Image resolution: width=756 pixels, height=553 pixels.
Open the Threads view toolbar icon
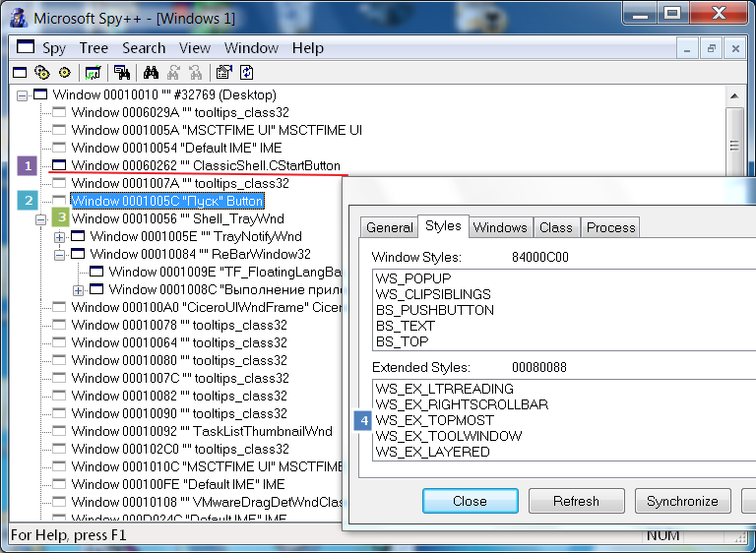click(64, 73)
